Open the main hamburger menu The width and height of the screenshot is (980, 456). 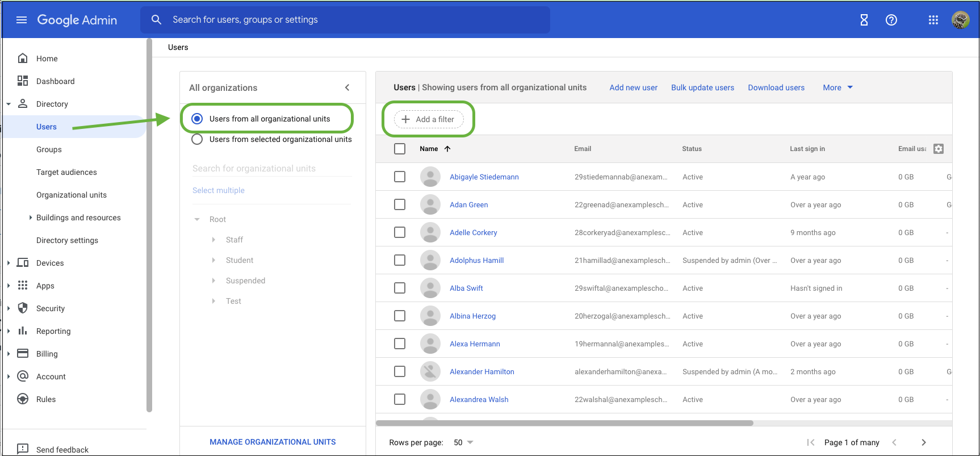(x=22, y=20)
